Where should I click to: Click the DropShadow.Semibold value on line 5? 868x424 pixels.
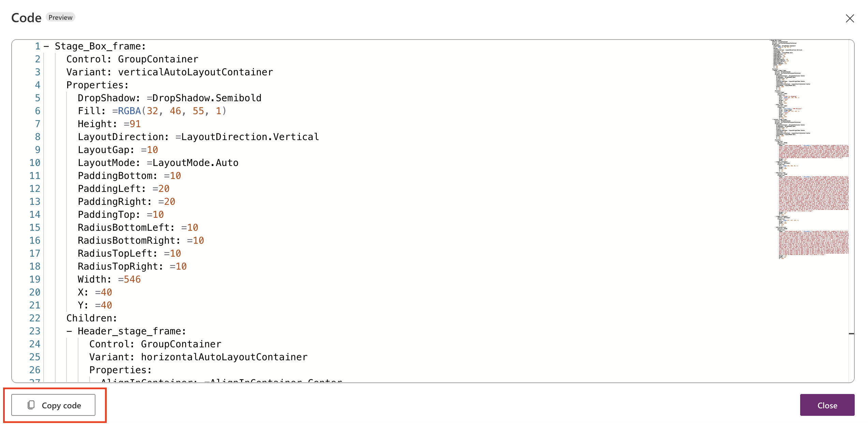pyautogui.click(x=204, y=98)
